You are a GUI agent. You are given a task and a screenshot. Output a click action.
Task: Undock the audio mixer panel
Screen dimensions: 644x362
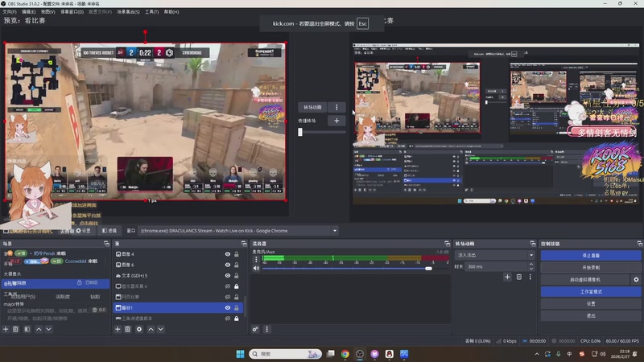(447, 244)
